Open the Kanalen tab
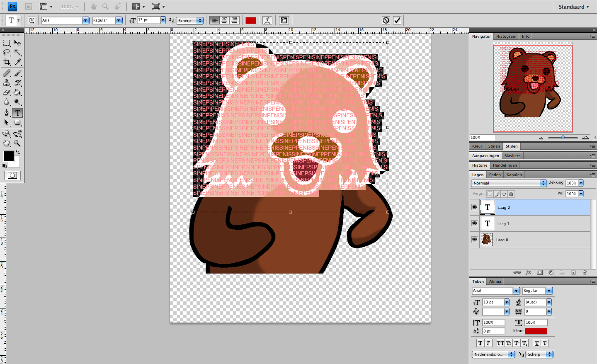The width and height of the screenshot is (597, 364). pos(514,175)
